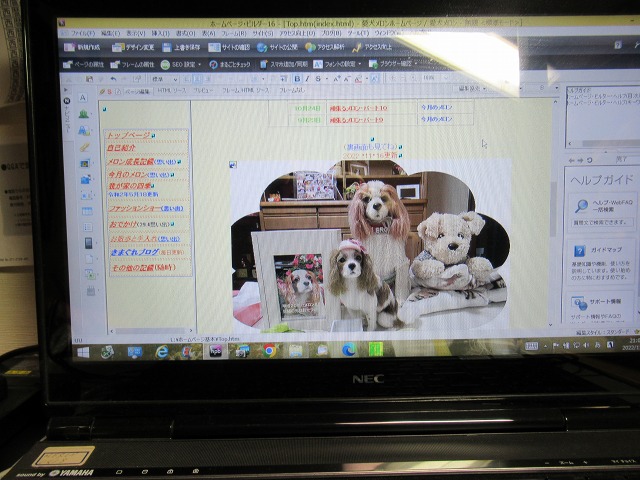640x480 pixels.
Task: Open ページの属性 (Page properties)
Action: tap(83, 64)
